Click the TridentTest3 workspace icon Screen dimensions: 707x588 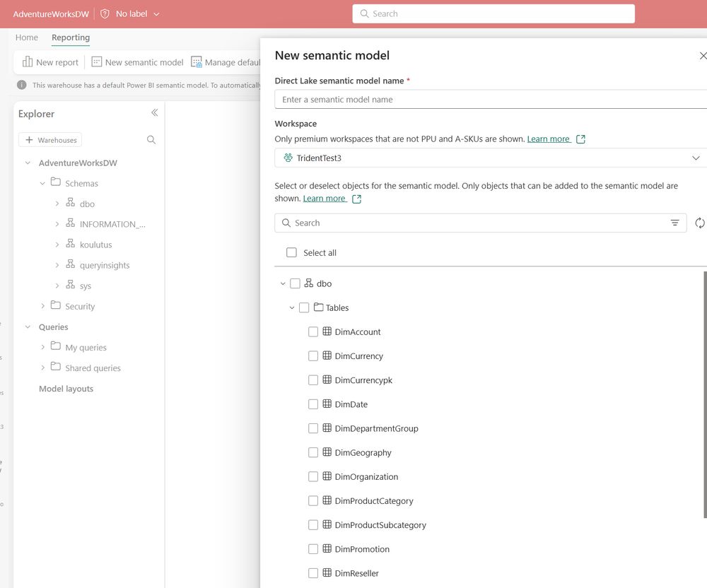[x=288, y=158]
